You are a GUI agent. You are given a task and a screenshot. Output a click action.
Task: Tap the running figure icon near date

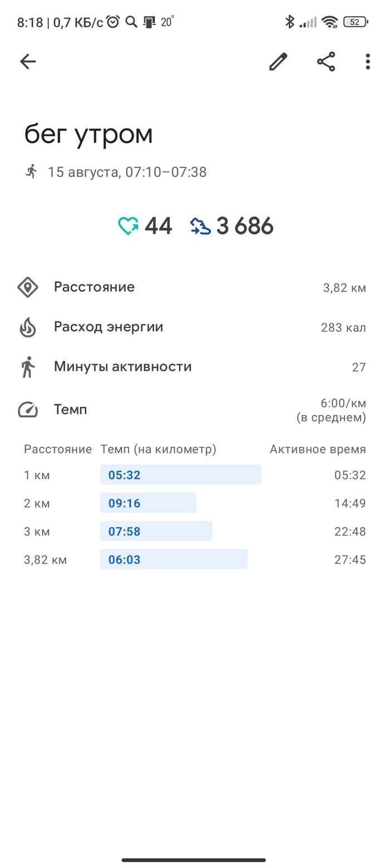tap(31, 172)
